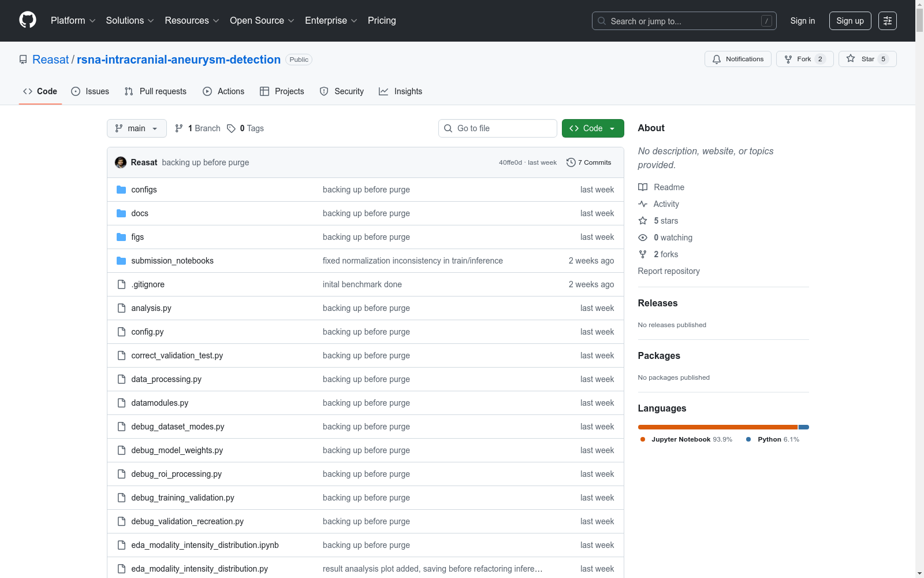
Task: Click the GitHub logo icon
Action: 28,20
